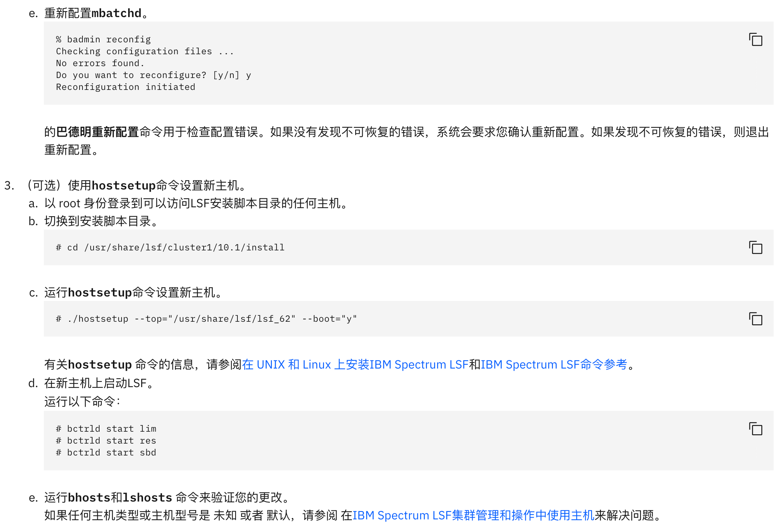Screen dimensions: 784x532
Task: Click the bctrld start res line
Action: [x=106, y=441]
